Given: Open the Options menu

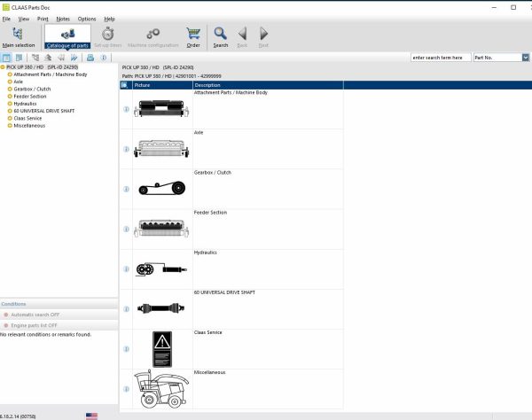Looking at the screenshot, I should click(x=87, y=19).
